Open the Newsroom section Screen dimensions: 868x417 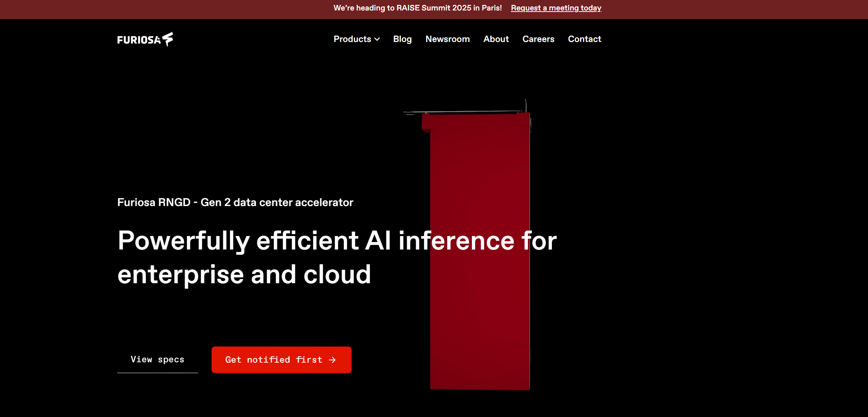(447, 39)
